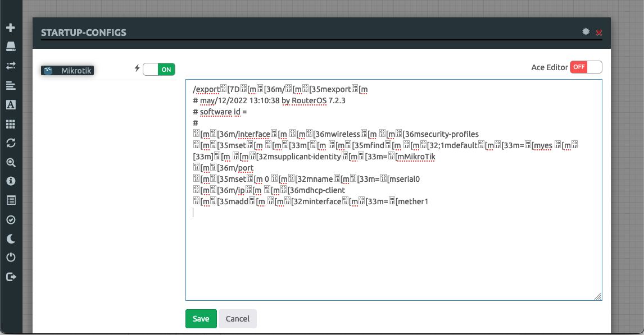This screenshot has width=644, height=335.
Task: Click the 'interface=ether1' config line
Action: (311, 201)
